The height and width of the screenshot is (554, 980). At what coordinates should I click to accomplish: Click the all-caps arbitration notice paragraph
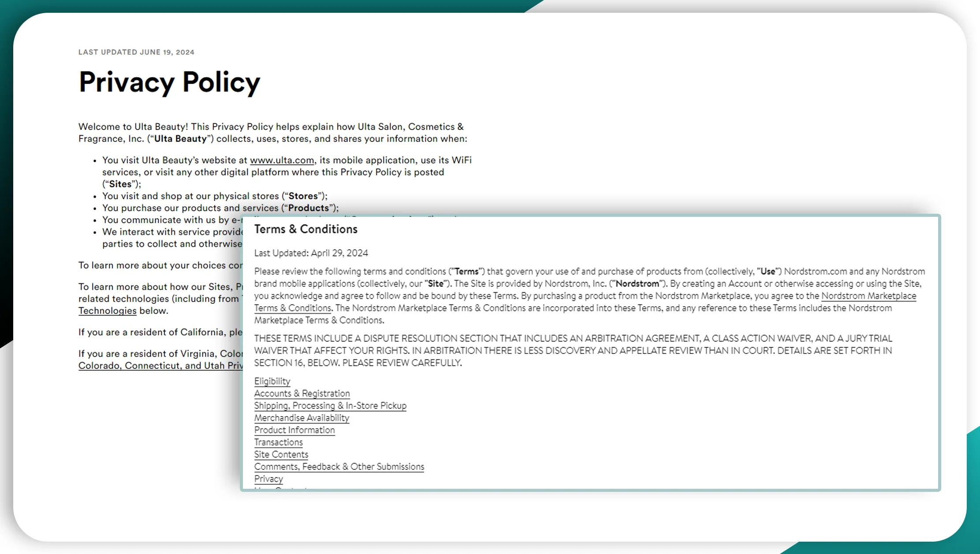coord(573,351)
